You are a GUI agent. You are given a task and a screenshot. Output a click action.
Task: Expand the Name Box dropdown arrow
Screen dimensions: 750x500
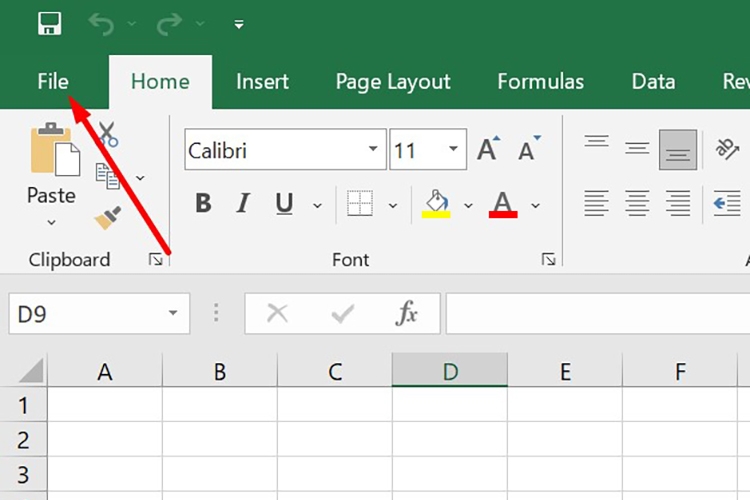click(x=173, y=313)
